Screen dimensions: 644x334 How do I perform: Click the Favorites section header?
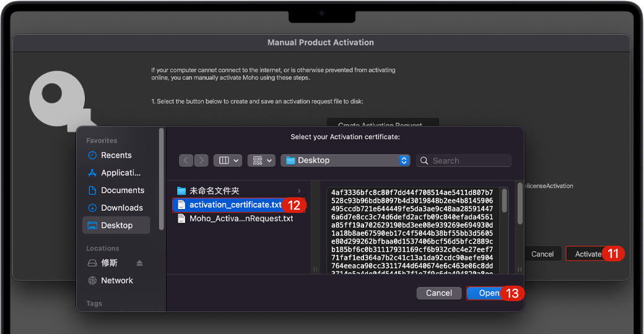(x=102, y=140)
